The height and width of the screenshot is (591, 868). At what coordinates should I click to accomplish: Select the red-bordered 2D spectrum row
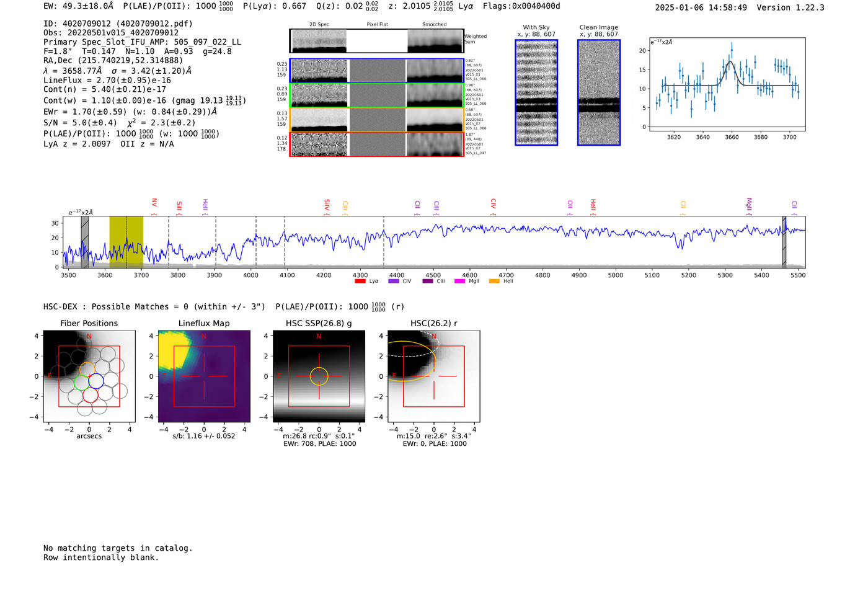tap(377, 144)
